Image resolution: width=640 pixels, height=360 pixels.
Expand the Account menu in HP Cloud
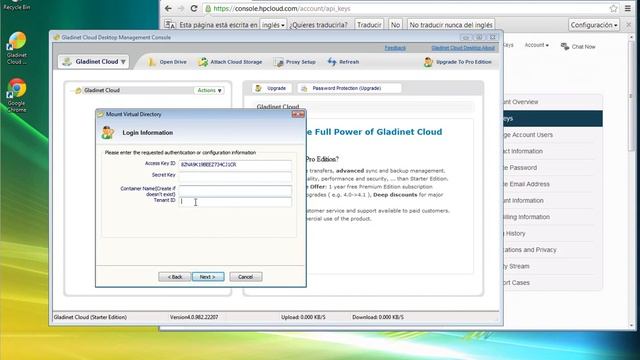coord(537,45)
